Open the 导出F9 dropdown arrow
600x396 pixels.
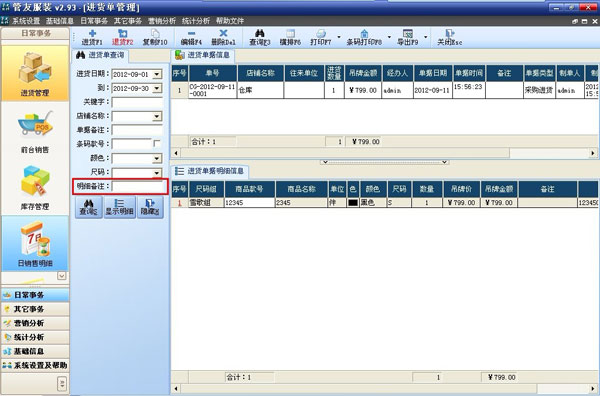pos(426,37)
